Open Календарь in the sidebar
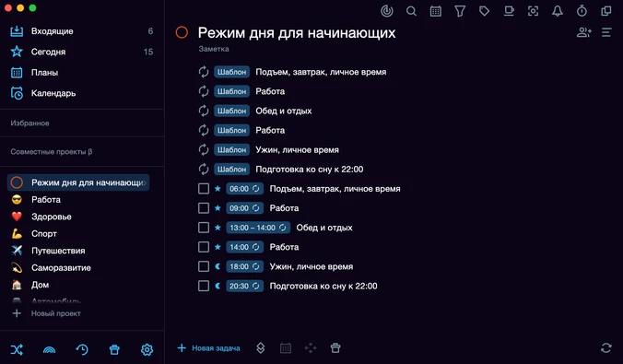Viewport: 623px width, 364px height. pyautogui.click(x=82, y=93)
